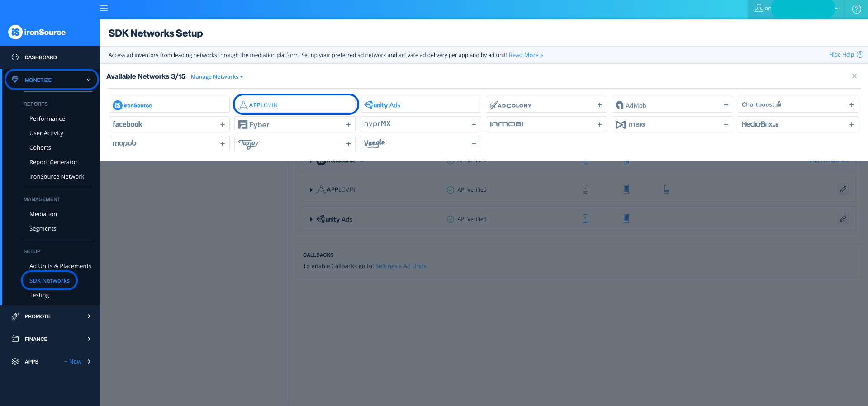
Task: Add the AdMob network
Action: (726, 105)
